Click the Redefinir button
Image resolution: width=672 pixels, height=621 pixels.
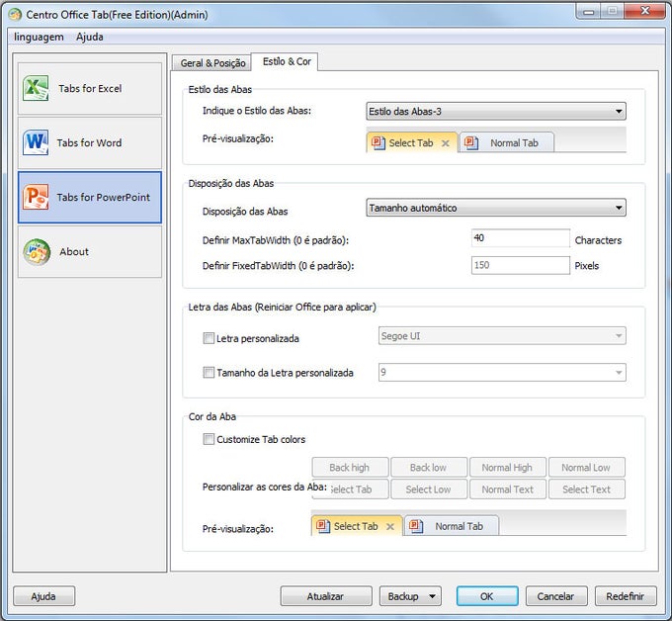(626, 596)
